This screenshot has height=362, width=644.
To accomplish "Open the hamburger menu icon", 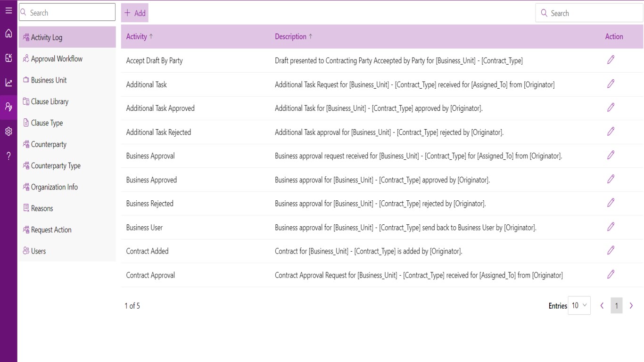I will pos(8,10).
